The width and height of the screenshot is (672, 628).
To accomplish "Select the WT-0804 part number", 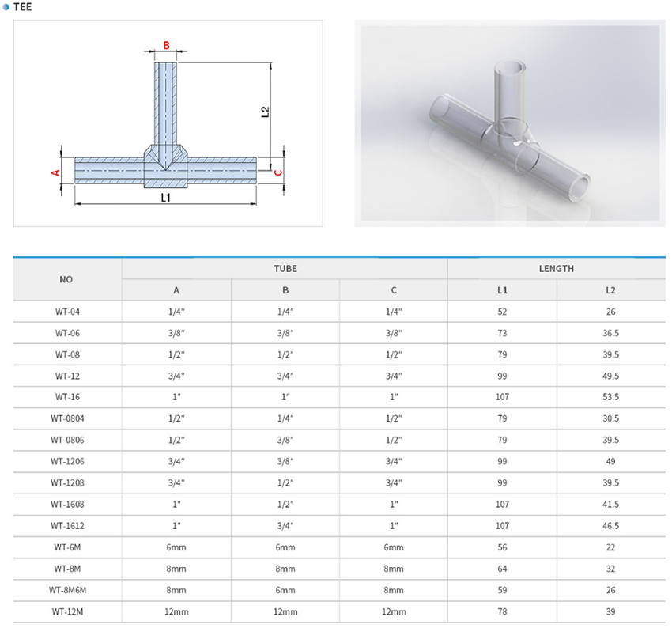I will coord(67,418).
